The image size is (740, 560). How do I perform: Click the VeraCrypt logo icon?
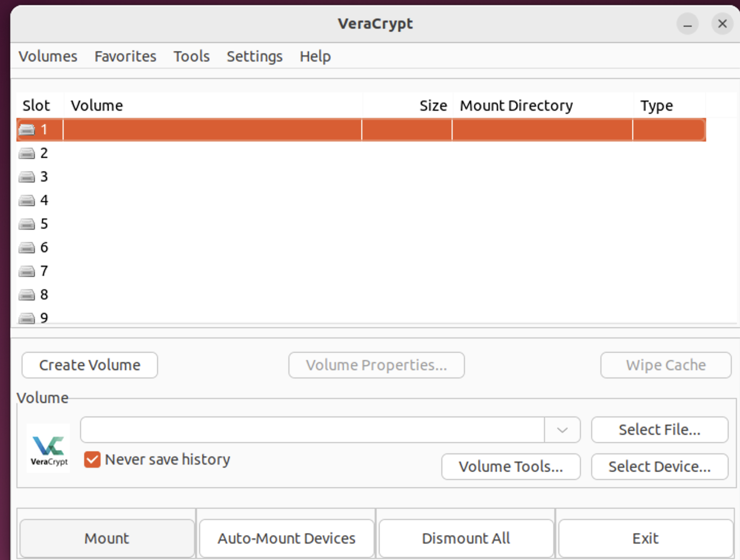coord(48,448)
